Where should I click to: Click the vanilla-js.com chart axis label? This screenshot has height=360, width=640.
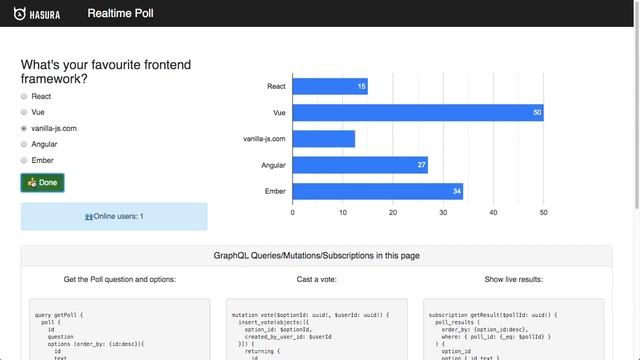pyautogui.click(x=264, y=139)
